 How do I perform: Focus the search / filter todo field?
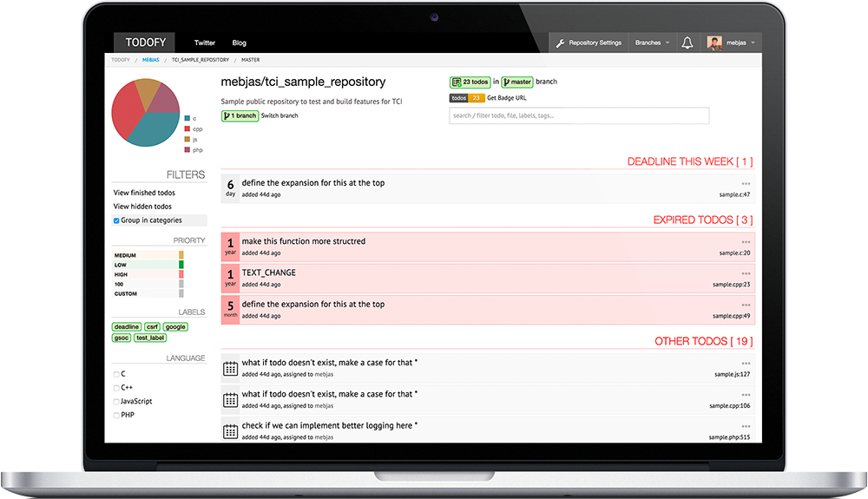coord(579,115)
